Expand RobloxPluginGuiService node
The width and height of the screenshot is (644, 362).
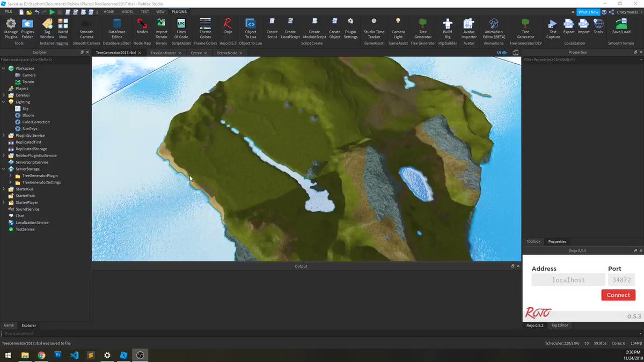click(x=4, y=156)
